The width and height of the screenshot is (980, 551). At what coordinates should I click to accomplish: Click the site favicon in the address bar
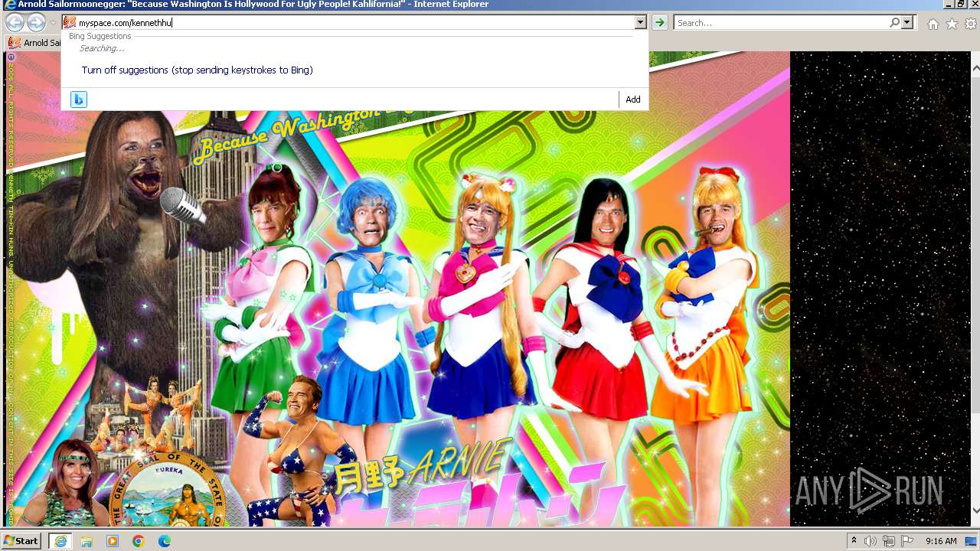click(70, 22)
